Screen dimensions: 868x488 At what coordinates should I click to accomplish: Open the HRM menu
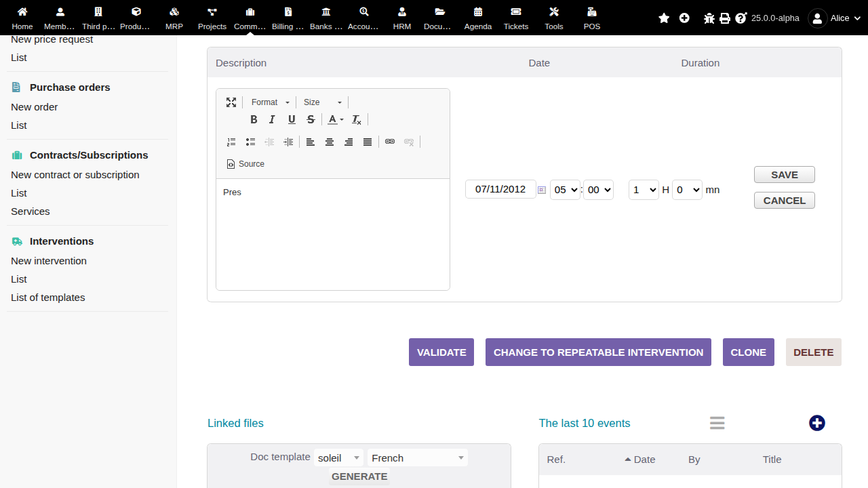click(x=402, y=18)
